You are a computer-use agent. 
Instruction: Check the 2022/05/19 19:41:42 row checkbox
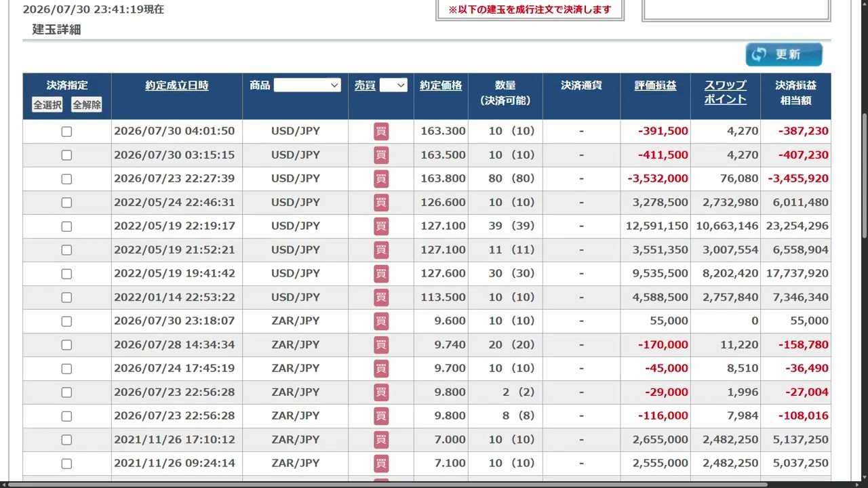coord(66,274)
